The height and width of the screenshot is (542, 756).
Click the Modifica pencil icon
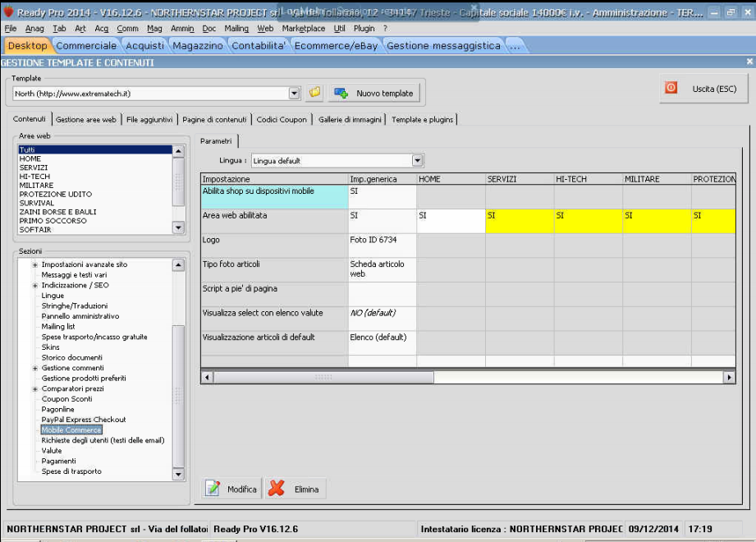pos(213,489)
